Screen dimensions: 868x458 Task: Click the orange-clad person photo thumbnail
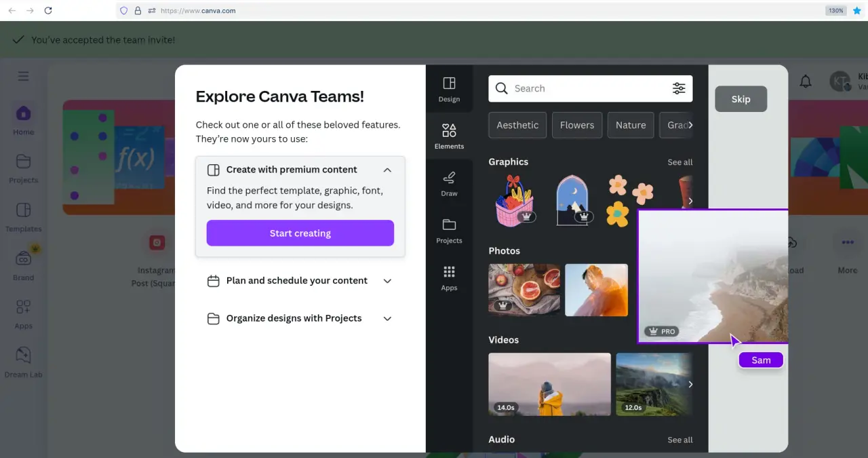(x=596, y=290)
